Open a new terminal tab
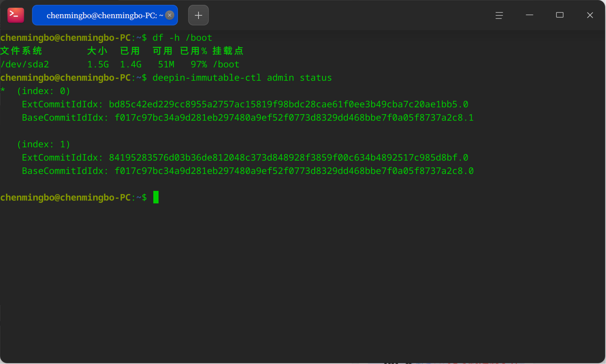This screenshot has width=606, height=364. (x=199, y=15)
